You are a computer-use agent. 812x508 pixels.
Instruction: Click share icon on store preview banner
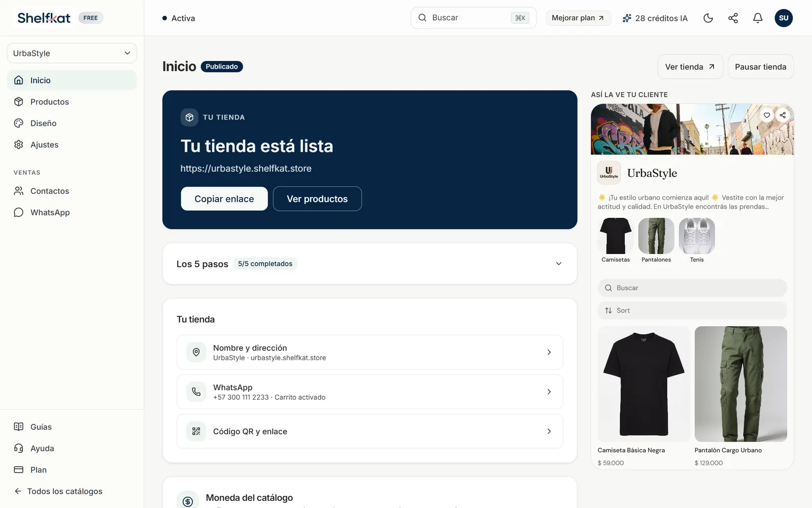[x=783, y=115]
